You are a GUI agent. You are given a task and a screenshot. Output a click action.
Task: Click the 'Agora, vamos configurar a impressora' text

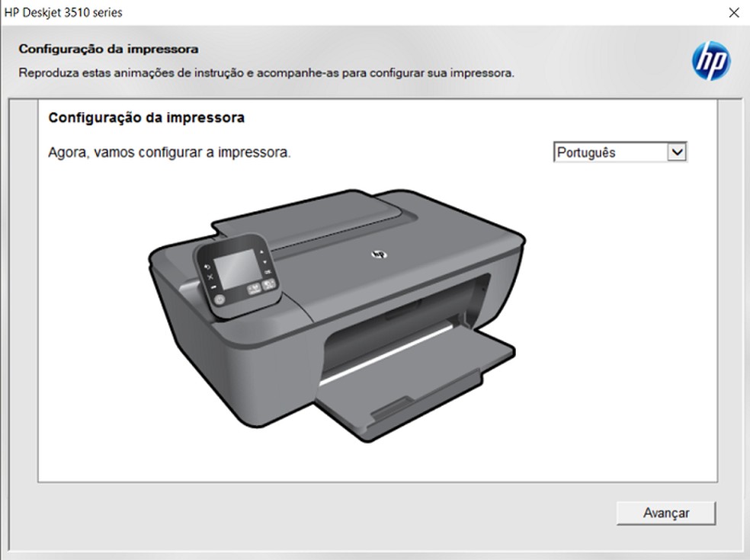tap(169, 152)
